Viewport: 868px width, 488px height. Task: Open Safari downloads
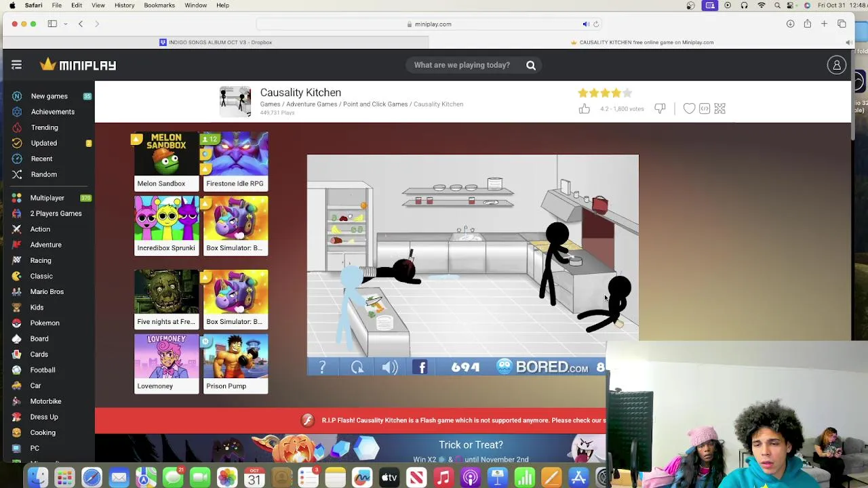(x=790, y=24)
